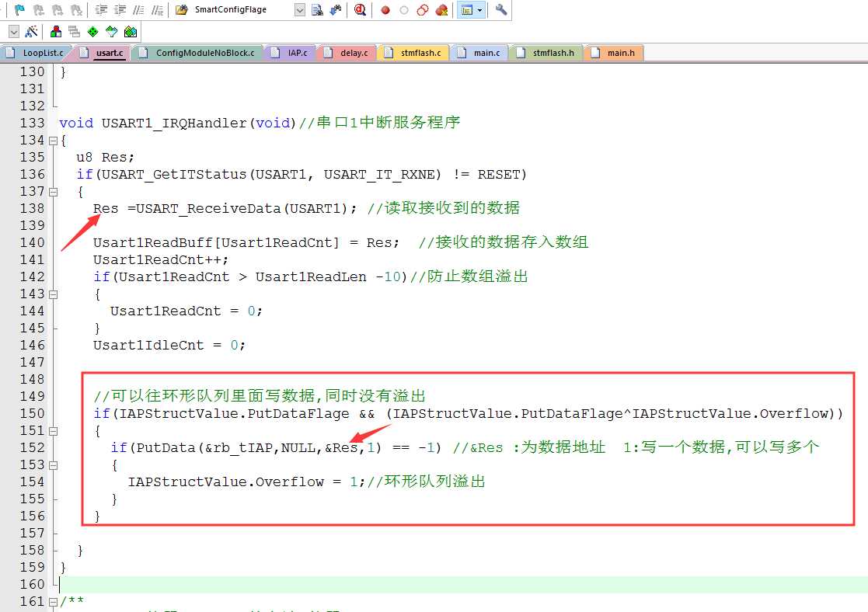Expand the SmartConfigFlage search dropdown
This screenshot has width=868, height=612.
click(x=299, y=9)
